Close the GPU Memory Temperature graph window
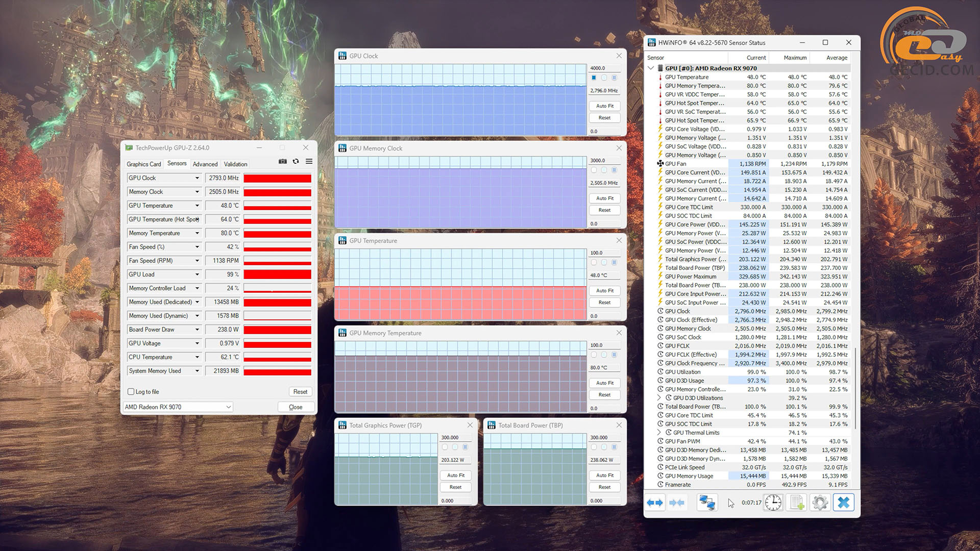The width and height of the screenshot is (980, 551). (x=619, y=333)
